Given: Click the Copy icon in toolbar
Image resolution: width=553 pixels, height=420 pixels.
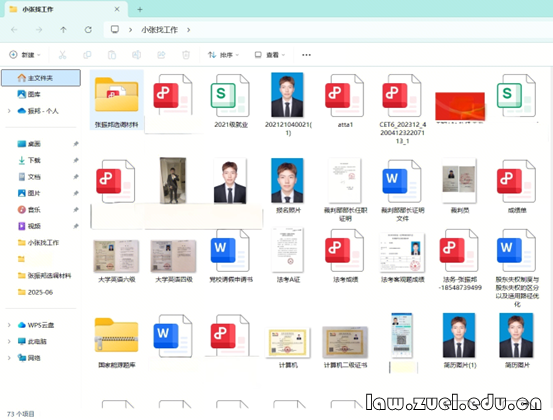Looking at the screenshot, I should [87, 55].
